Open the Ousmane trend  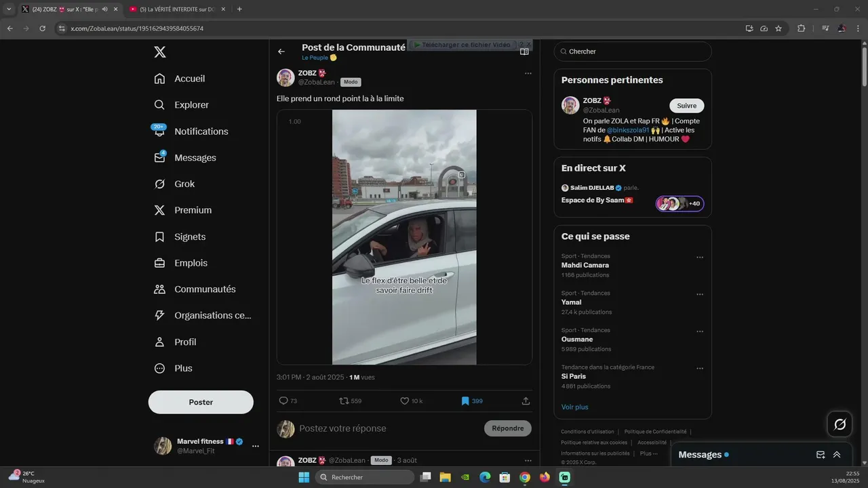[577, 339]
